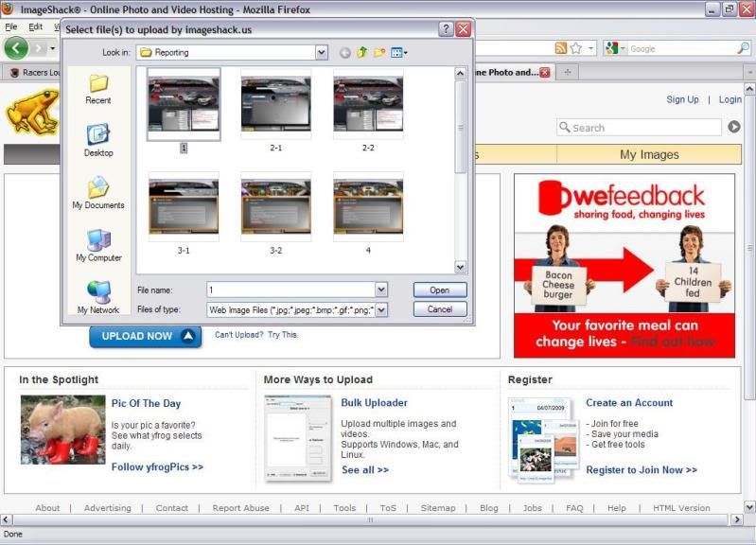Switch to the My Images tab

click(649, 154)
